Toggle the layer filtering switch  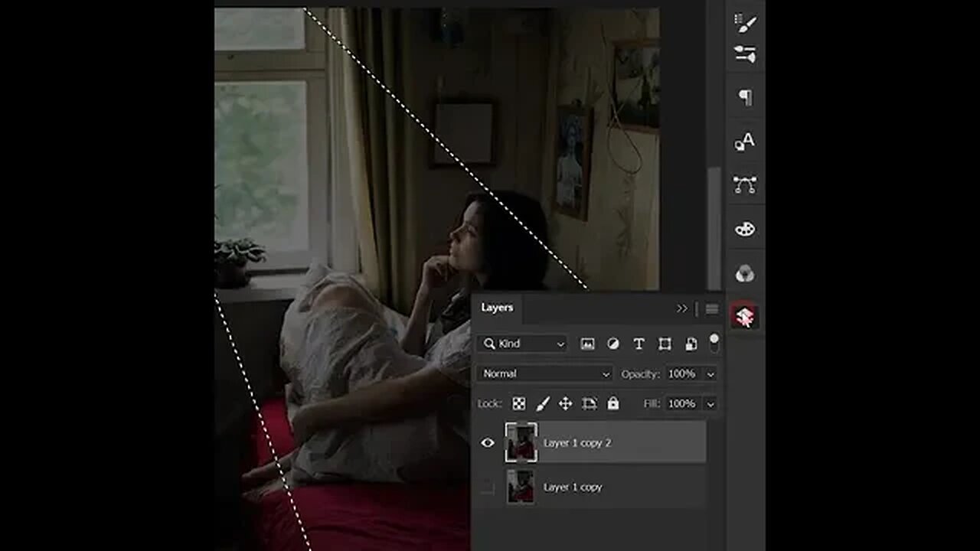tap(714, 342)
